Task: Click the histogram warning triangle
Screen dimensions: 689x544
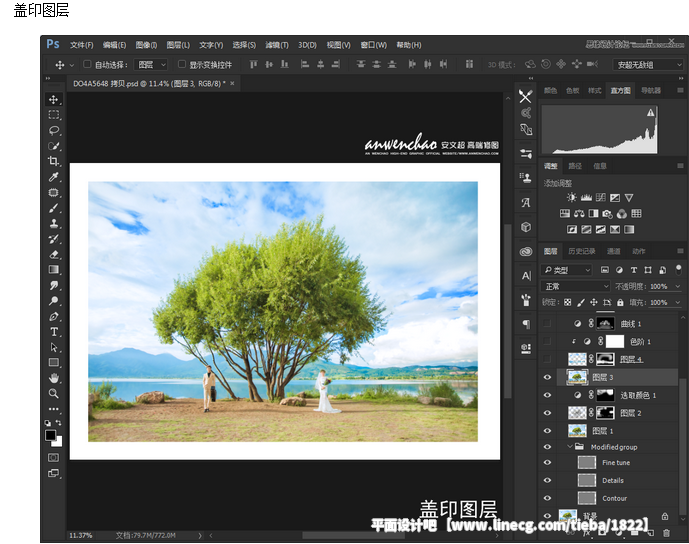Action: pyautogui.click(x=650, y=113)
